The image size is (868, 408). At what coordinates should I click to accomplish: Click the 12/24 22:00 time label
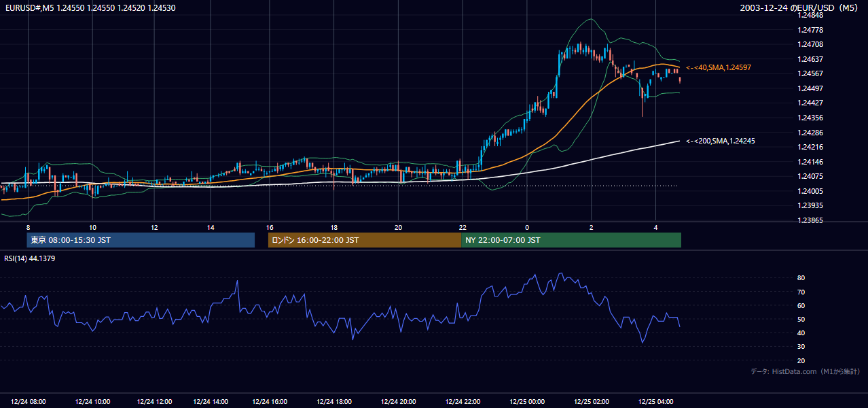(463, 401)
